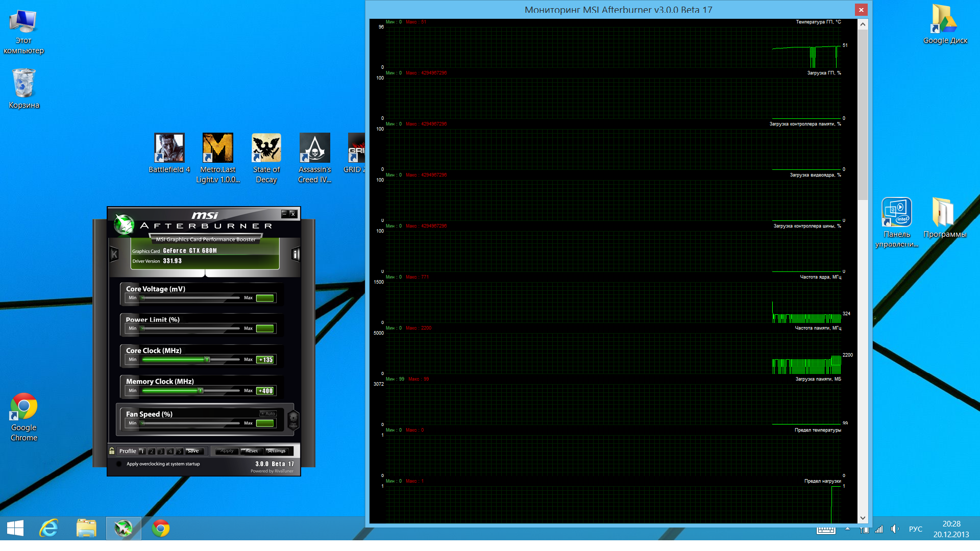Click the "Частота ядра, МГц" graph label
This screenshot has height=551, width=980.
820,277
